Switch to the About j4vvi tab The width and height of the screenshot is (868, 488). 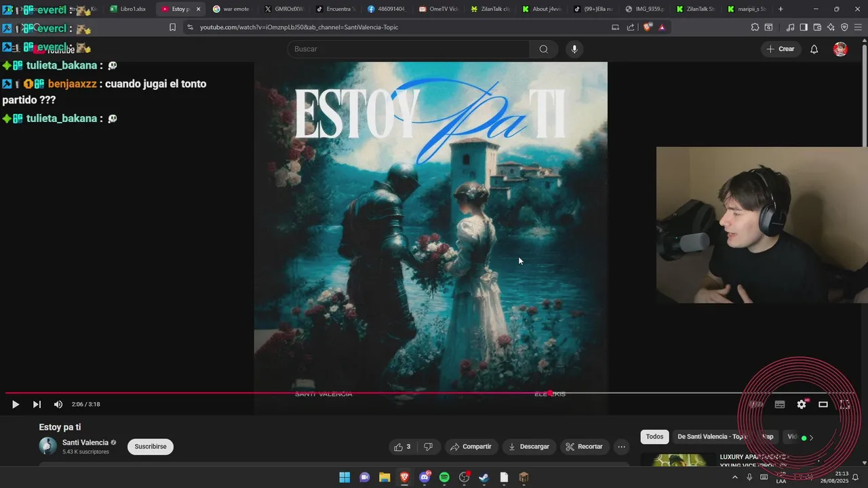(541, 9)
